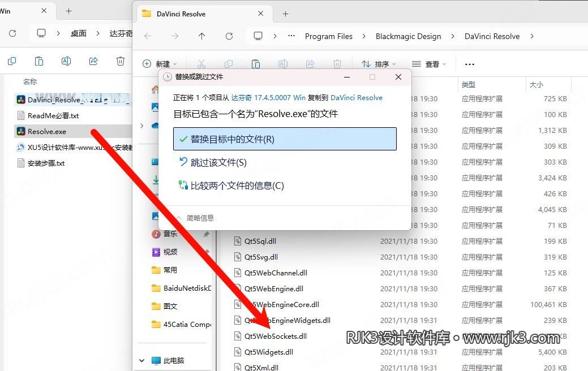The height and width of the screenshot is (371, 588).
Task: Click the Copy icon in DaVinci Resolve toolbar
Action: tap(229, 64)
